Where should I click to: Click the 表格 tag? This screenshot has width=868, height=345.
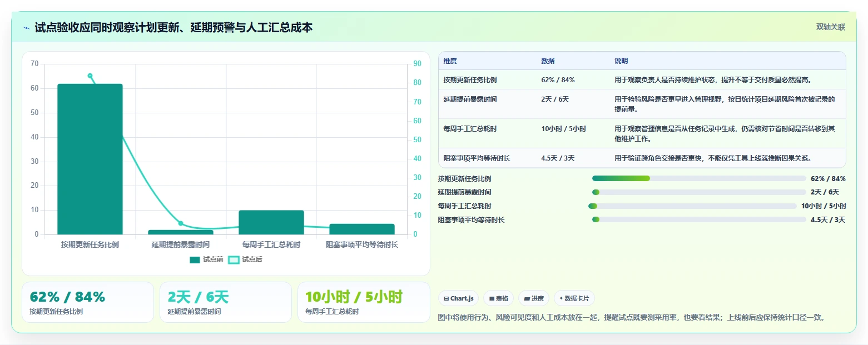[499, 298]
